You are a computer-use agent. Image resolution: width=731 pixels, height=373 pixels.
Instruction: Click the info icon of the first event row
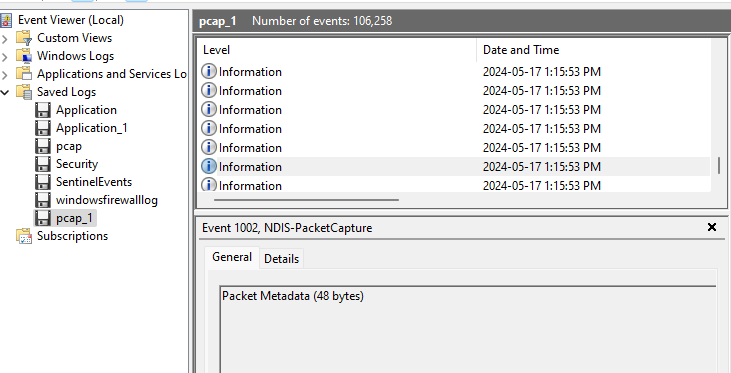[x=209, y=71]
